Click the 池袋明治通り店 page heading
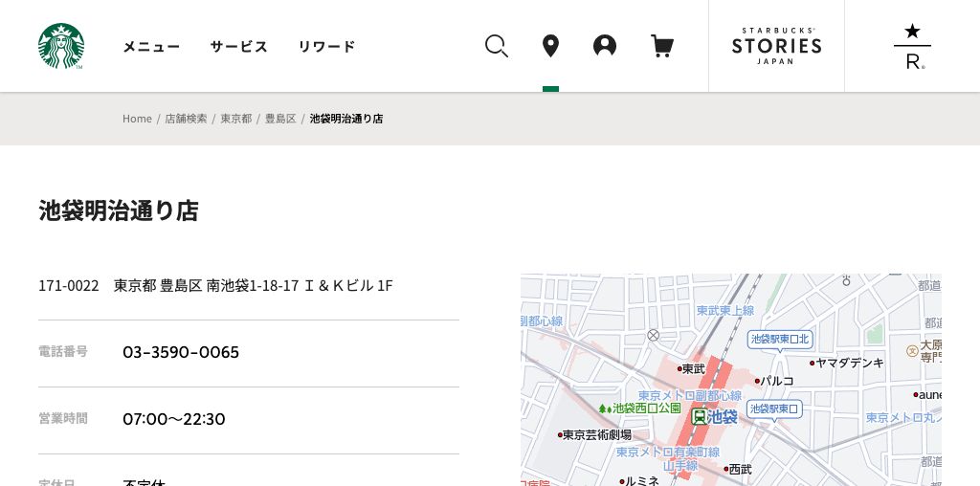Viewport: 980px width, 486px height. (x=118, y=210)
